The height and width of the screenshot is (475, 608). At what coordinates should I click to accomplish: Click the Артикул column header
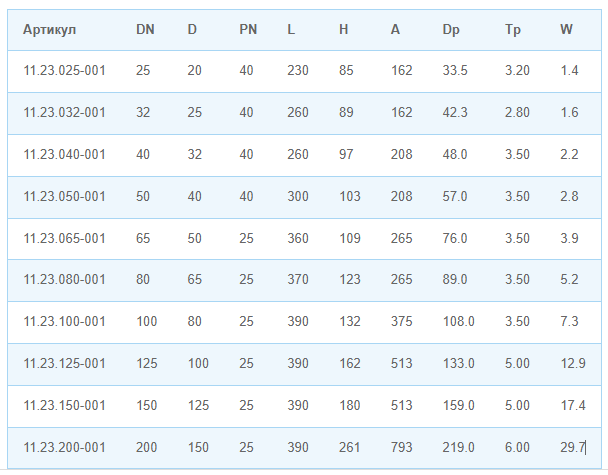pyautogui.click(x=49, y=29)
